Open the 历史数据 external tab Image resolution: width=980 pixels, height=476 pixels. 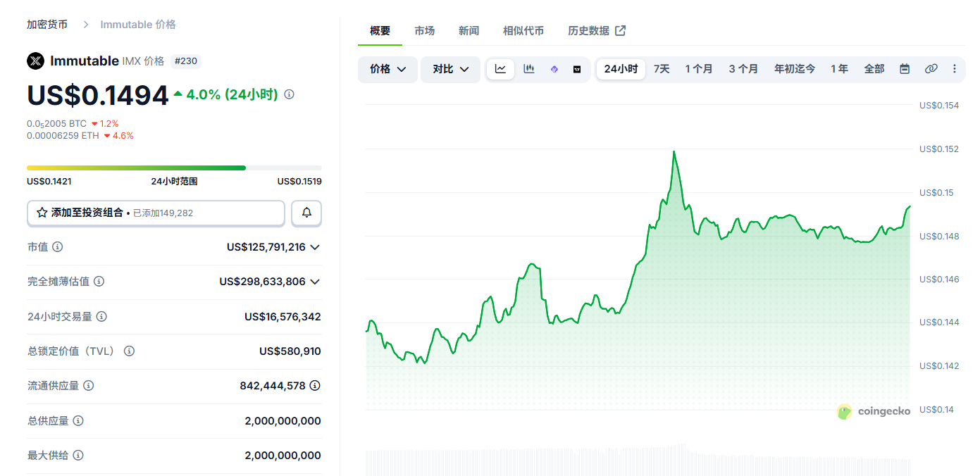click(x=597, y=31)
